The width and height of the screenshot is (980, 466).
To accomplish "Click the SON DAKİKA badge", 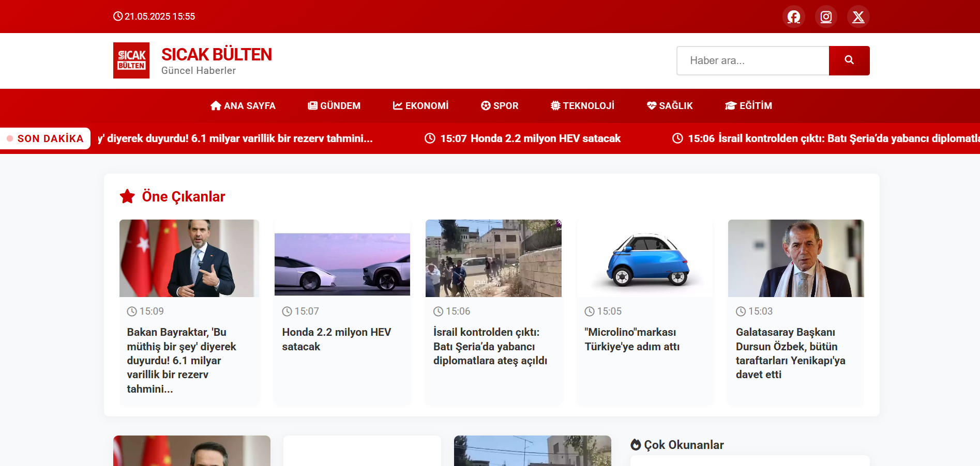I will click(x=45, y=138).
